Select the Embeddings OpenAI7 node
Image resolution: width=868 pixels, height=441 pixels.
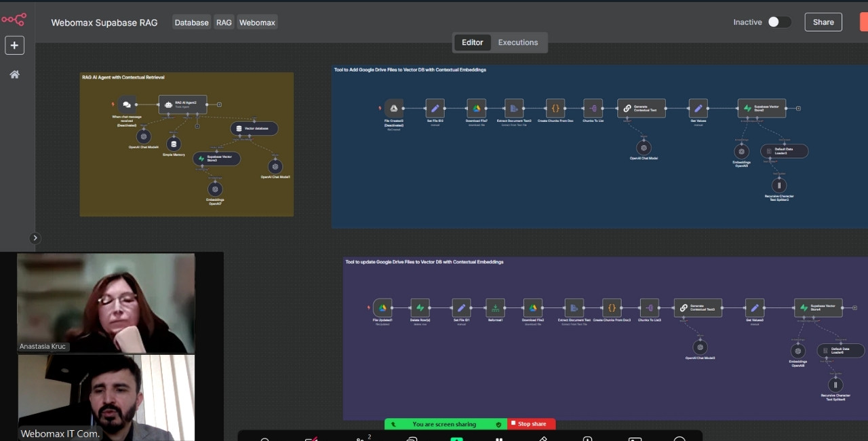coord(215,189)
